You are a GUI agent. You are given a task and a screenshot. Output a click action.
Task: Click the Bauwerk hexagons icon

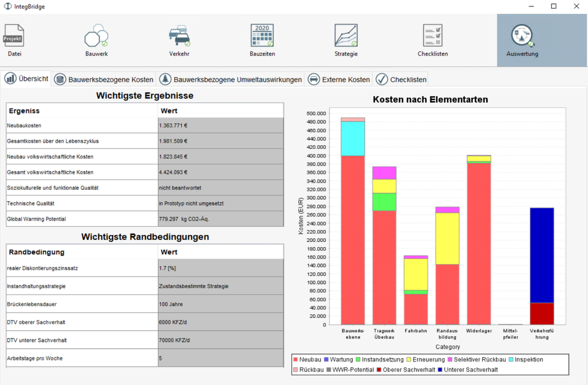coord(96,35)
